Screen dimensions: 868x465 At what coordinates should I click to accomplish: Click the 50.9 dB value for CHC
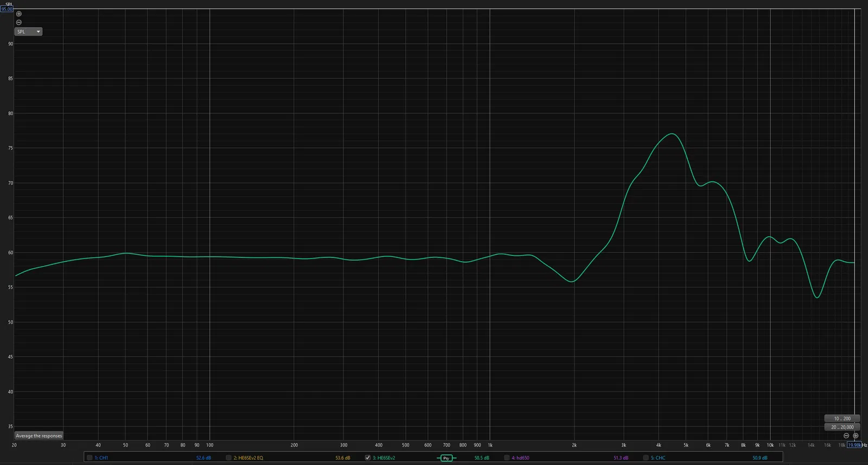pos(760,458)
